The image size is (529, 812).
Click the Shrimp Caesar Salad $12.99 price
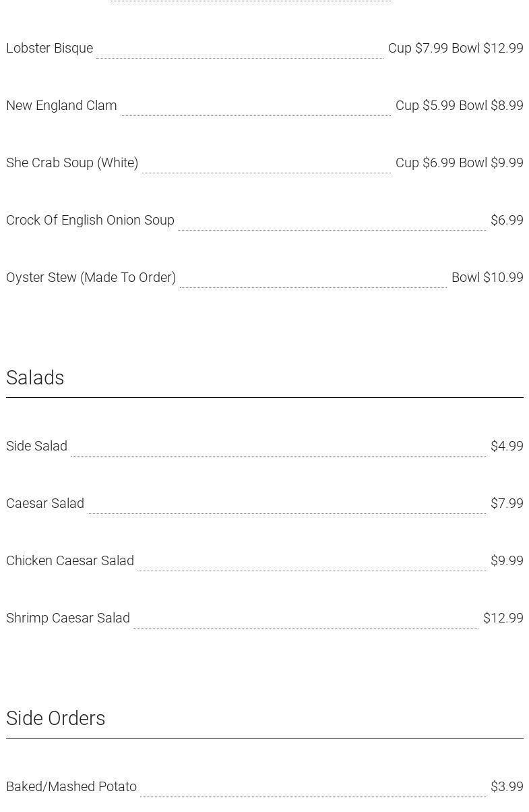click(503, 618)
